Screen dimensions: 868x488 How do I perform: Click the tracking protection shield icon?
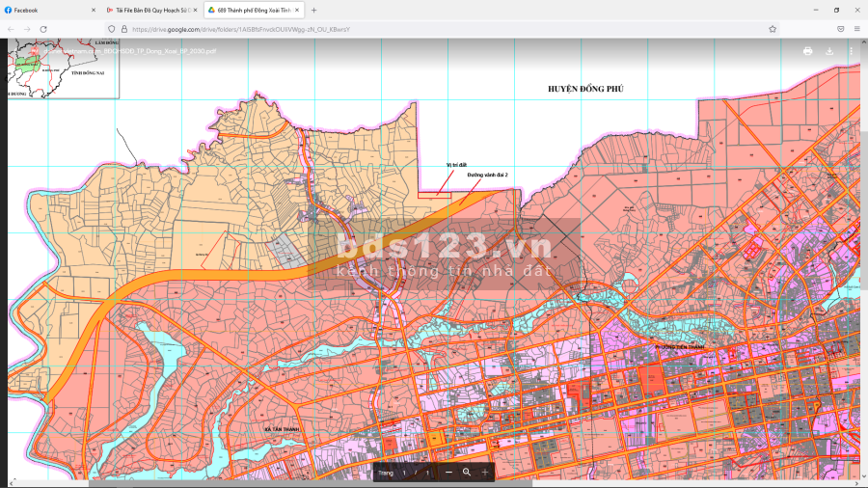(x=111, y=29)
